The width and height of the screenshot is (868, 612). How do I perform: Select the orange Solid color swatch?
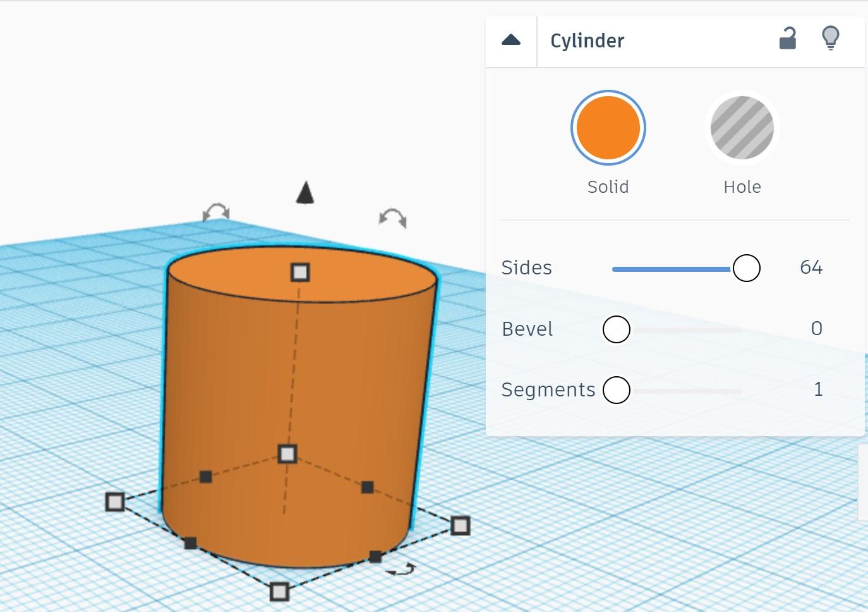coord(608,128)
